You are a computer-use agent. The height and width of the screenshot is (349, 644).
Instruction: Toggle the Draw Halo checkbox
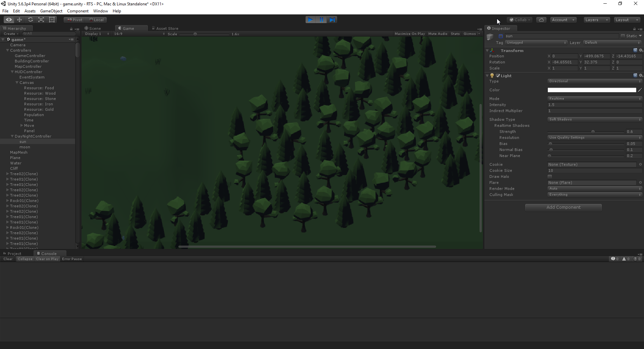[550, 177]
